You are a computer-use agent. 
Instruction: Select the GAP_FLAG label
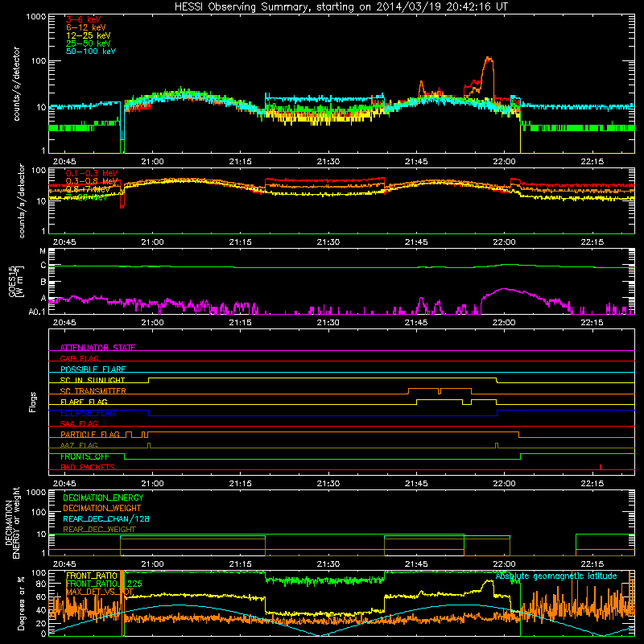click(x=79, y=358)
